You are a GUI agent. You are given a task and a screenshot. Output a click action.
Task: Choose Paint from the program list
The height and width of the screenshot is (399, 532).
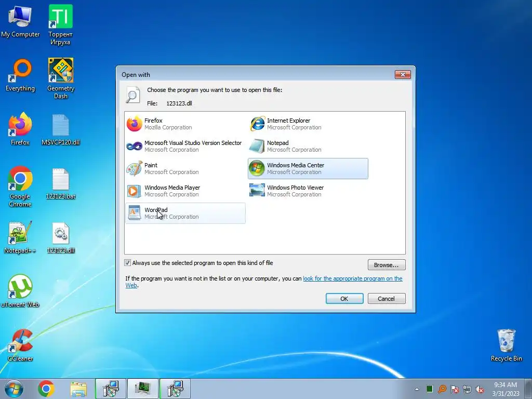point(185,169)
